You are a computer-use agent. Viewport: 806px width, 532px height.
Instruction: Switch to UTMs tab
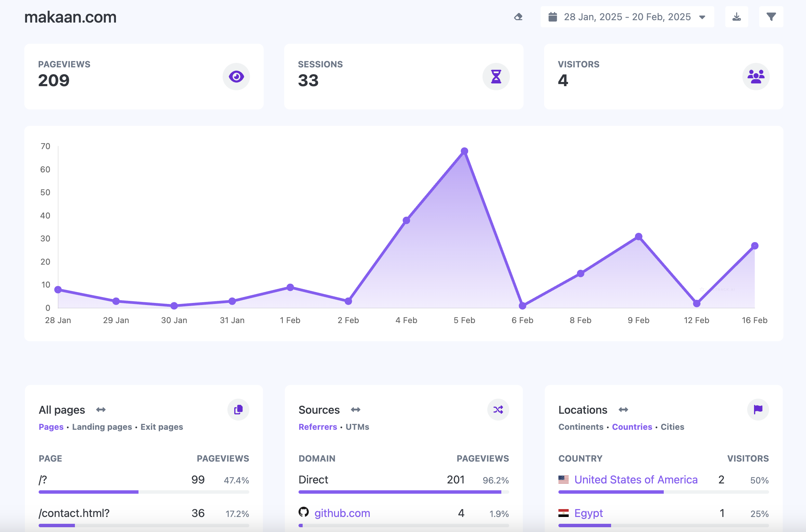click(x=357, y=427)
